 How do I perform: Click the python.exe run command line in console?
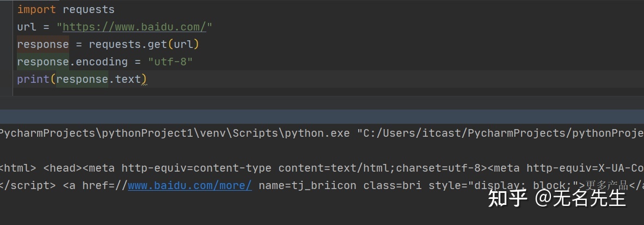click(x=322, y=133)
